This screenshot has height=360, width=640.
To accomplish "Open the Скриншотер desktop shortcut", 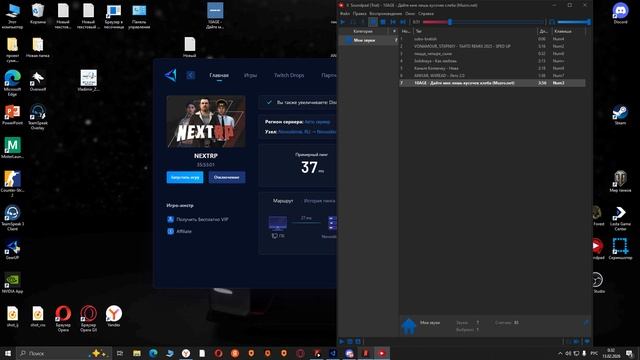I will pos(620,249).
